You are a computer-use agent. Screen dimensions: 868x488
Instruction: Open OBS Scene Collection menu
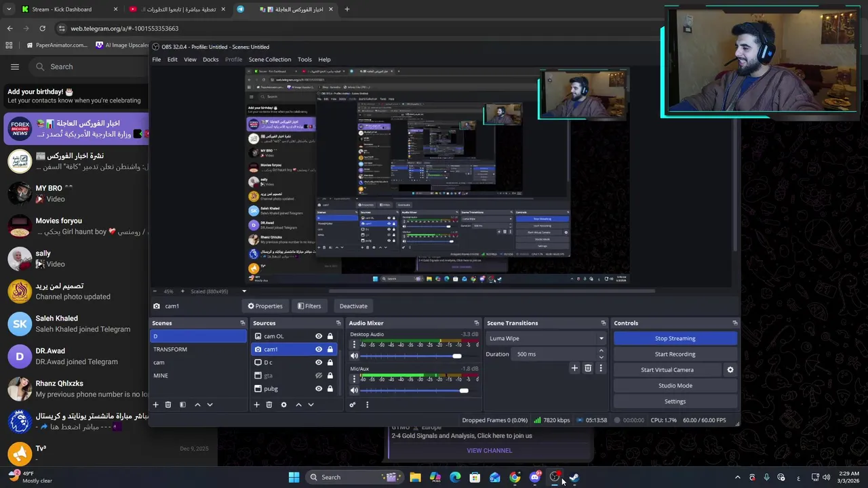click(270, 60)
